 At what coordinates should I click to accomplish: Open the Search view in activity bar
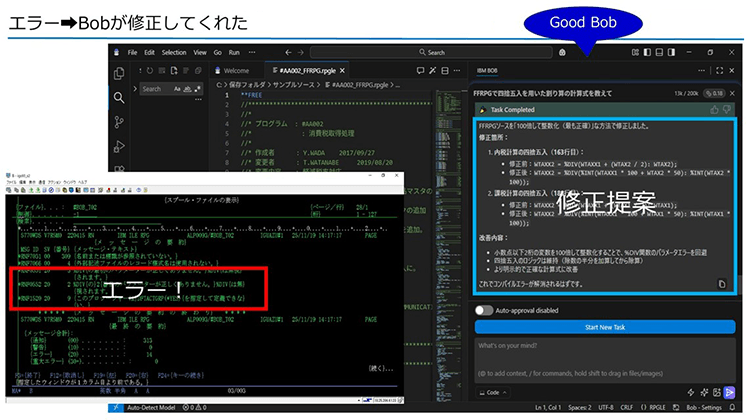pos(119,98)
